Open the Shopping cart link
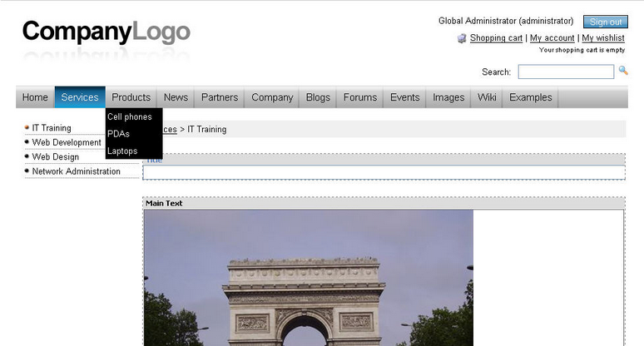The height and width of the screenshot is (346, 644). click(496, 37)
